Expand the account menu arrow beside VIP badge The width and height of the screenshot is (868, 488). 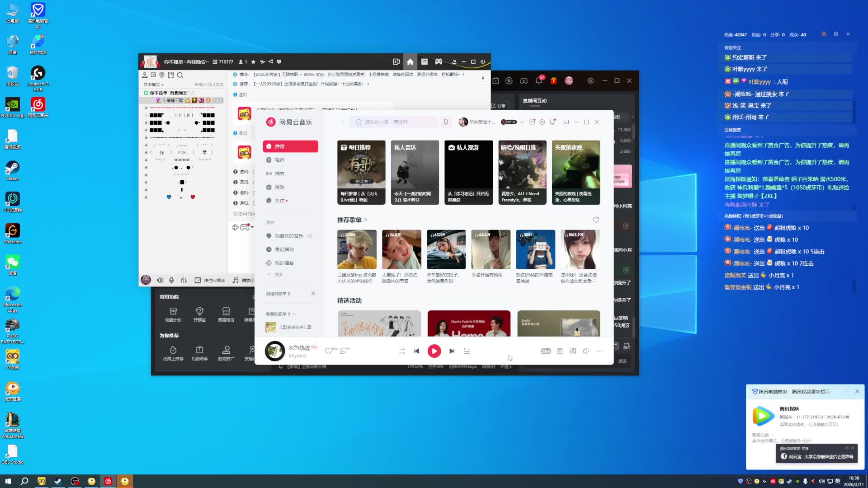522,122
